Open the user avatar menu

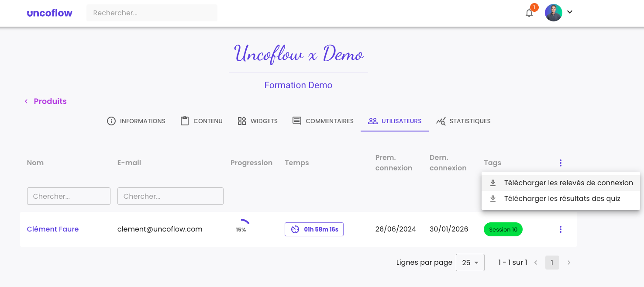553,13
